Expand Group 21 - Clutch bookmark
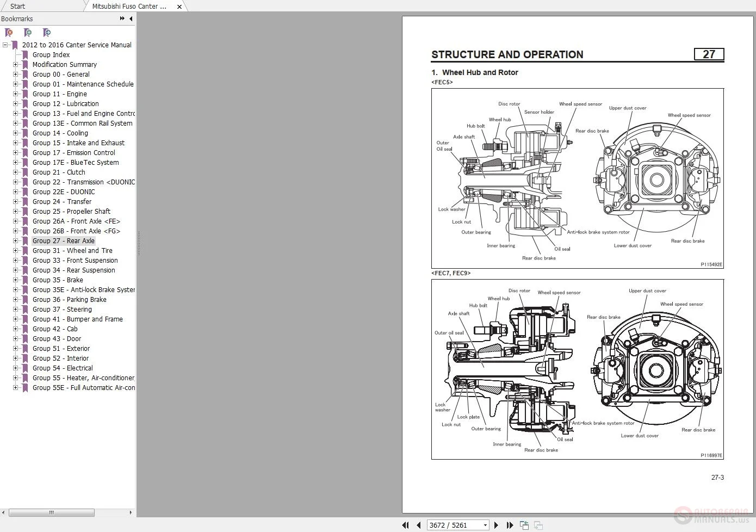Viewport: 756px width, 532px height. click(x=15, y=172)
